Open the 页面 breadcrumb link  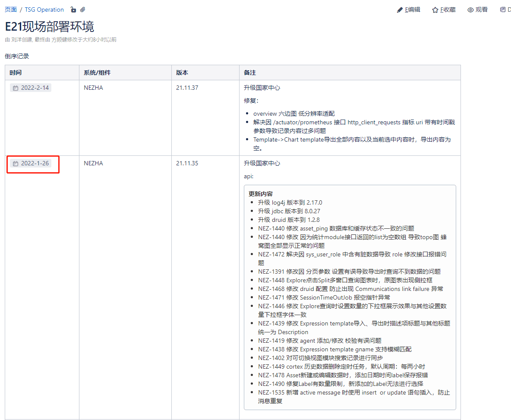[11, 9]
